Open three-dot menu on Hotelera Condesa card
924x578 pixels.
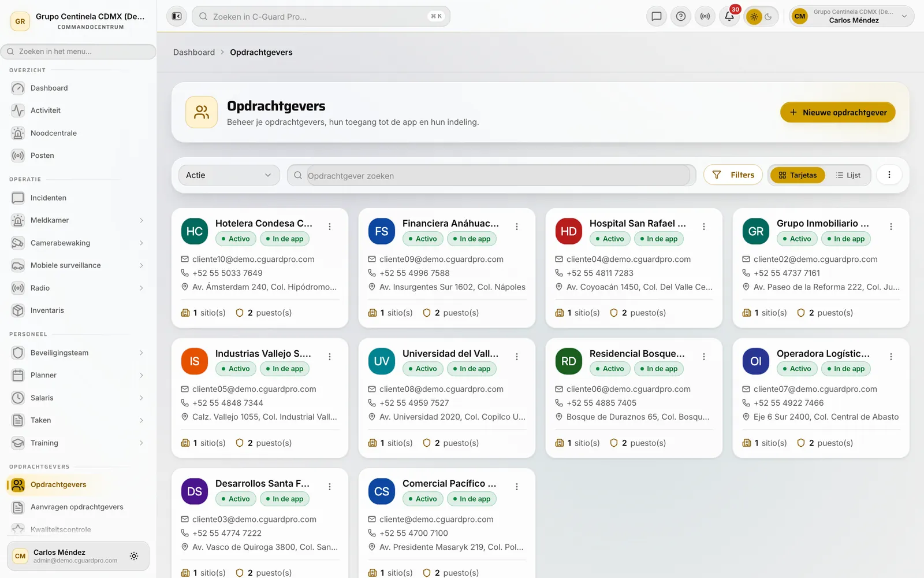[330, 227]
